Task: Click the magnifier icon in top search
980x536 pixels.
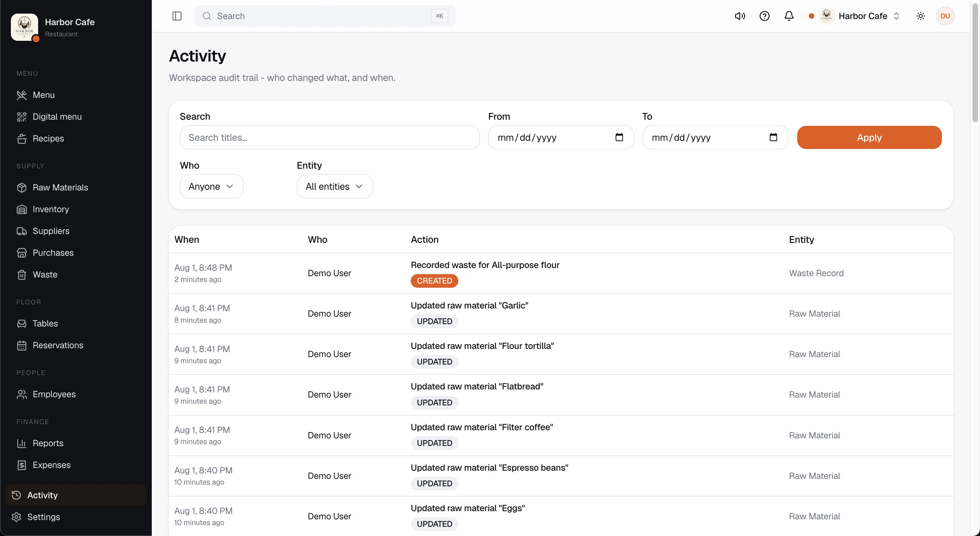Action: pyautogui.click(x=207, y=16)
